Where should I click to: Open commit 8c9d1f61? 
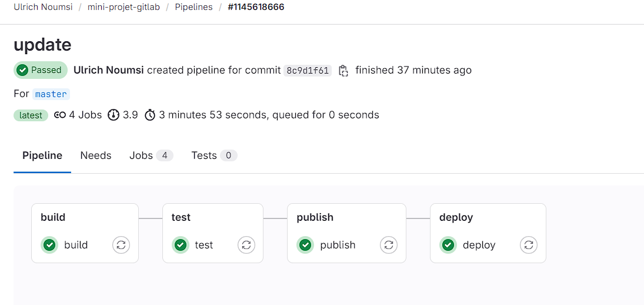coord(308,71)
